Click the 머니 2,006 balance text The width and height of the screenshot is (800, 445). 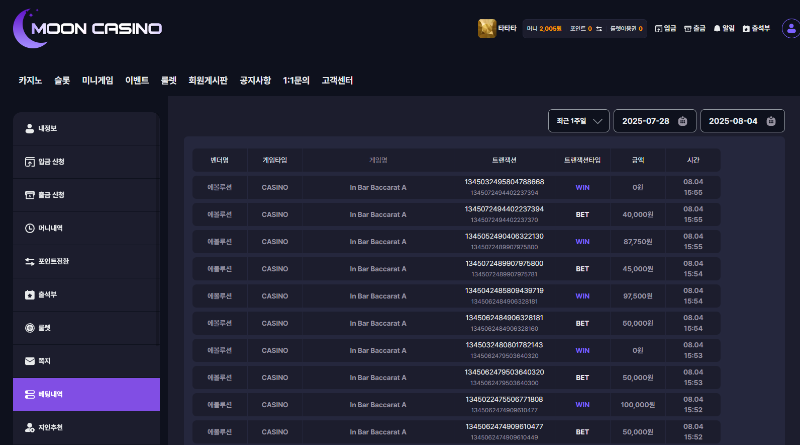(544, 29)
